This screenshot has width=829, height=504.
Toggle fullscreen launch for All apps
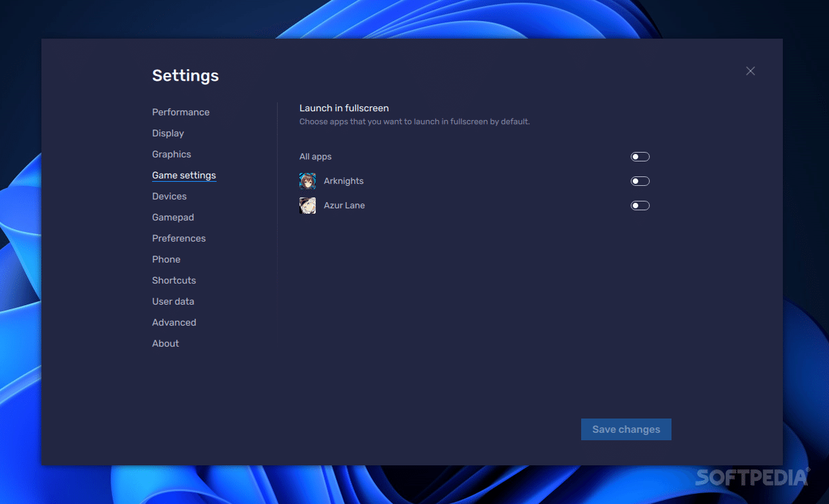[640, 157]
